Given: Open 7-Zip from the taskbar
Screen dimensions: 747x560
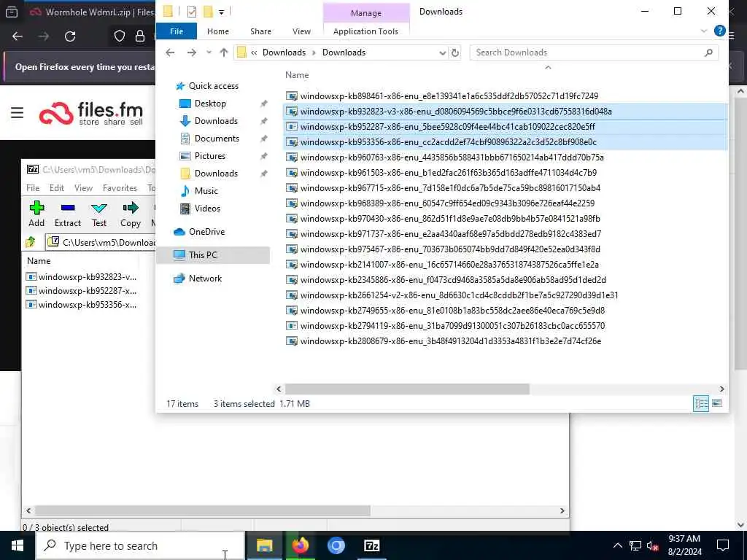Looking at the screenshot, I should point(371,545).
